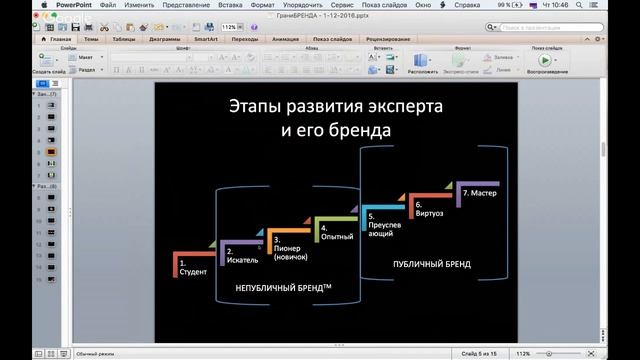Click the green Воспроизведение play button

point(544,60)
